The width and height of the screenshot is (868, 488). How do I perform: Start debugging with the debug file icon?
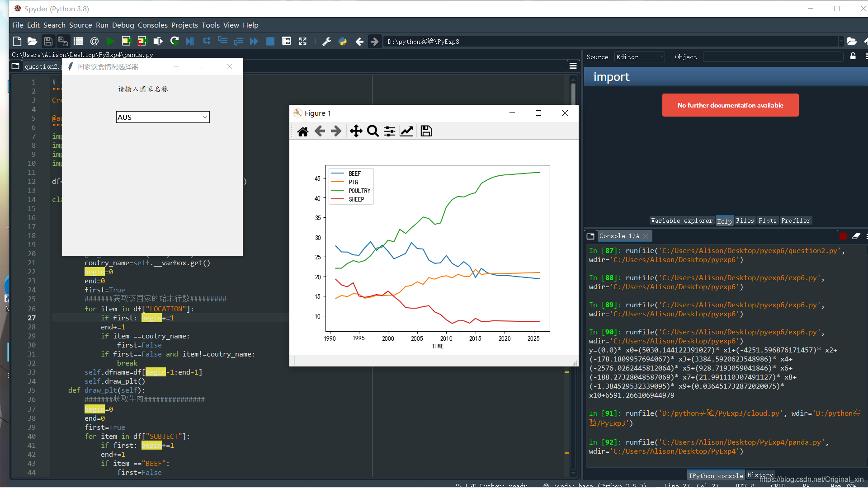190,42
